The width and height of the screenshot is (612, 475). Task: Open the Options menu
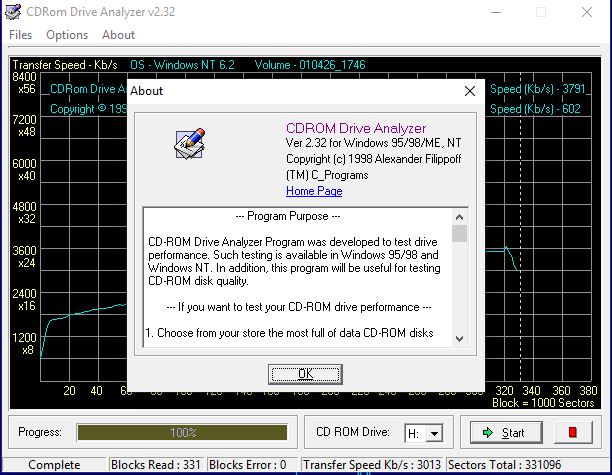(67, 35)
